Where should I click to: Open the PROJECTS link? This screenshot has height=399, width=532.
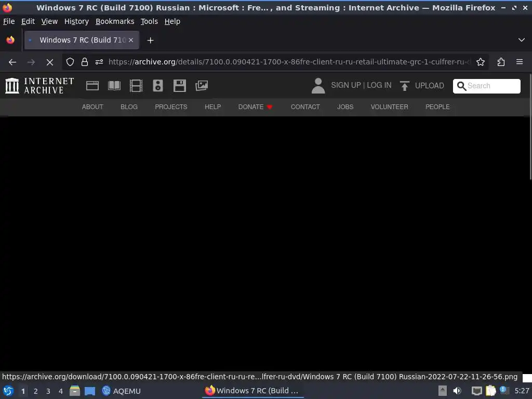tap(171, 107)
